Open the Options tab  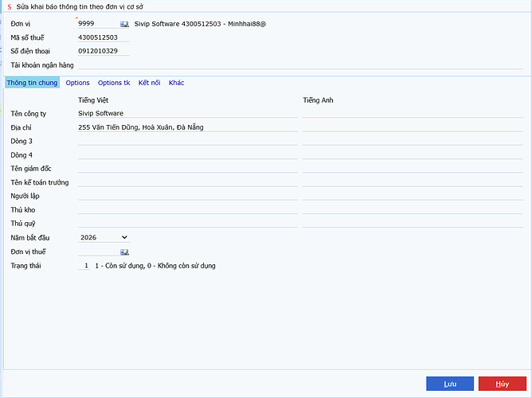(78, 83)
